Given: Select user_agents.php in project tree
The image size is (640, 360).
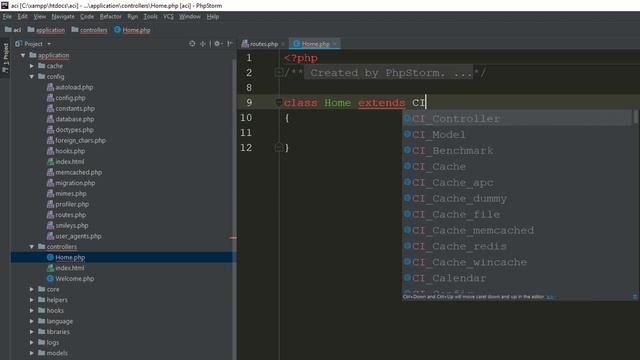Looking at the screenshot, I should tap(74, 236).
